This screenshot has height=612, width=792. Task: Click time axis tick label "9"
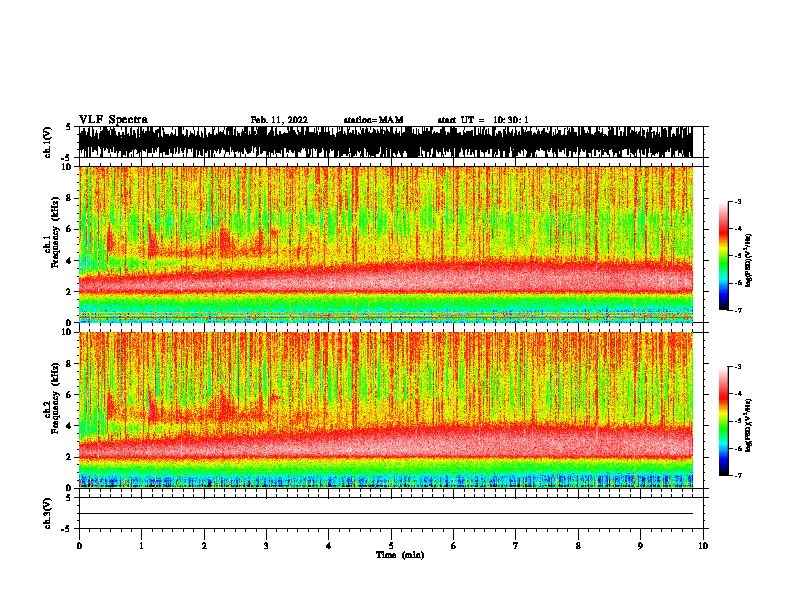click(640, 546)
